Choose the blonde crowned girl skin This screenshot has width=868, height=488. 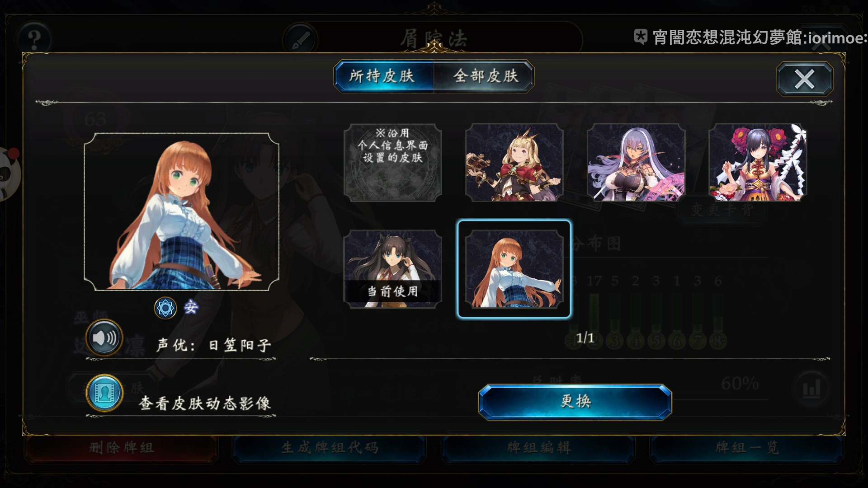514,163
